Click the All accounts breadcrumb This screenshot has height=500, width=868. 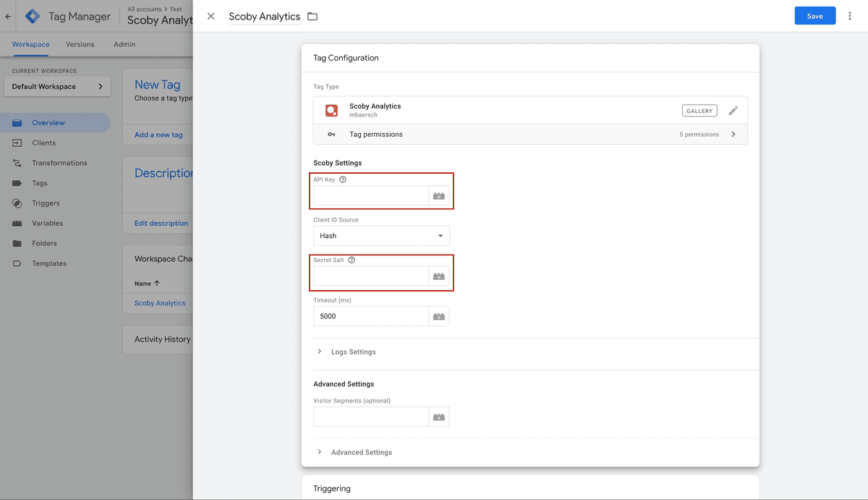[146, 9]
